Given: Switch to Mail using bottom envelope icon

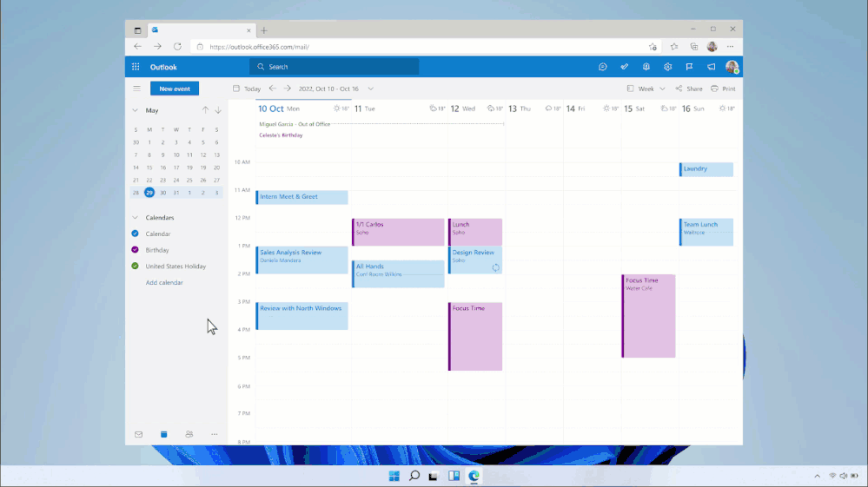Looking at the screenshot, I should [x=138, y=434].
